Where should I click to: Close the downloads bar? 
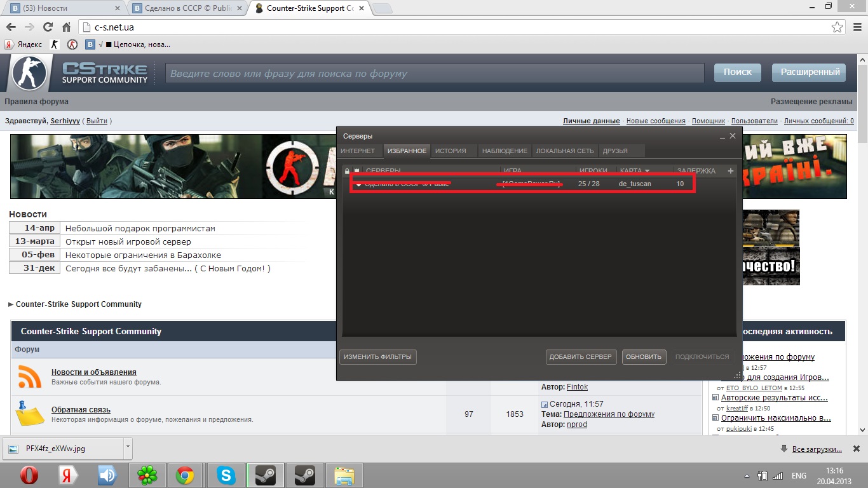click(x=857, y=449)
